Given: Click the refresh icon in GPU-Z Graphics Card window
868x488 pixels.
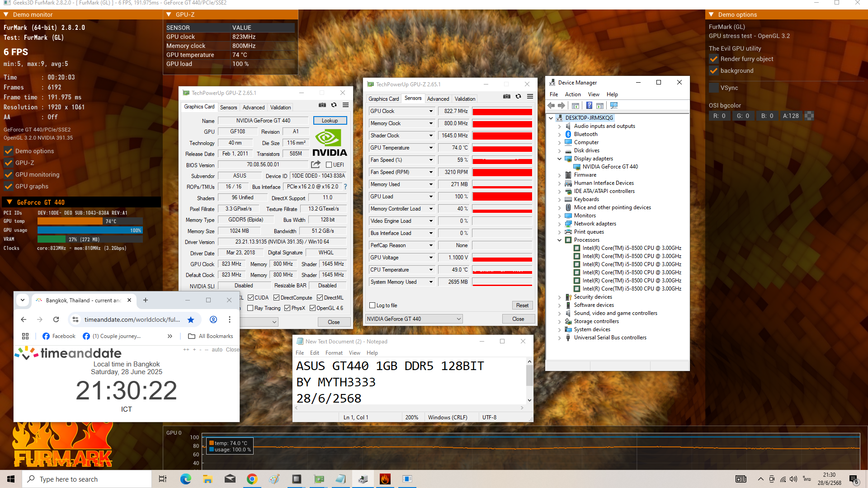Looking at the screenshot, I should (334, 105).
